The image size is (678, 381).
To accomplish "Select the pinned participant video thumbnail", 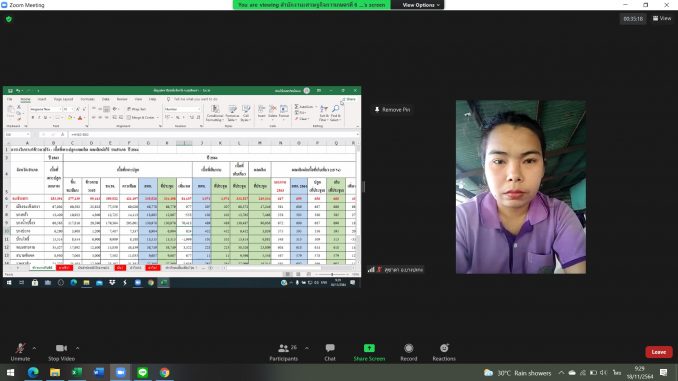I will pos(521,187).
